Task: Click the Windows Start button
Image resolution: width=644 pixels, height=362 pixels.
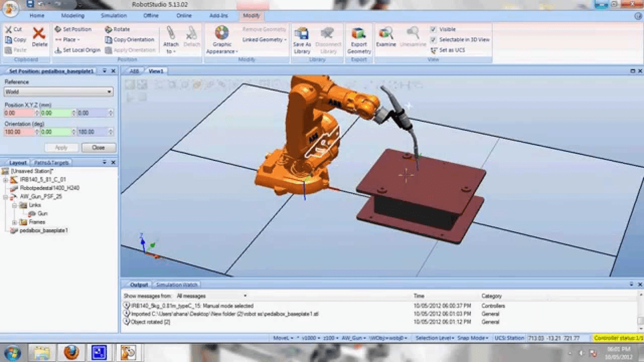Action: (12, 353)
